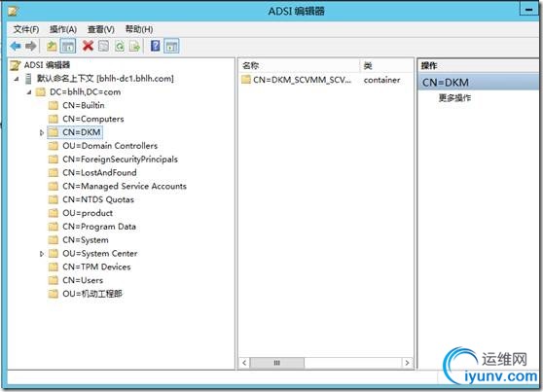Minimize the ADSI Editor window

tap(528, 10)
